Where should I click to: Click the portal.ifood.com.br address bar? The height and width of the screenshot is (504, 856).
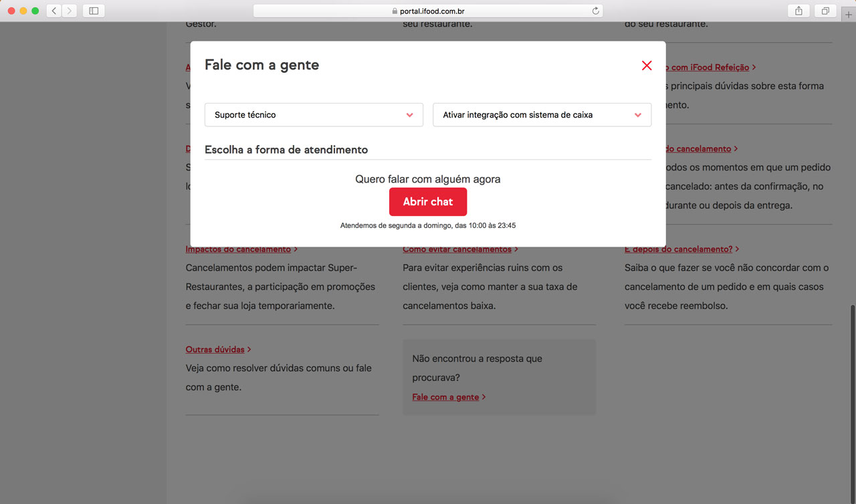[428, 11]
